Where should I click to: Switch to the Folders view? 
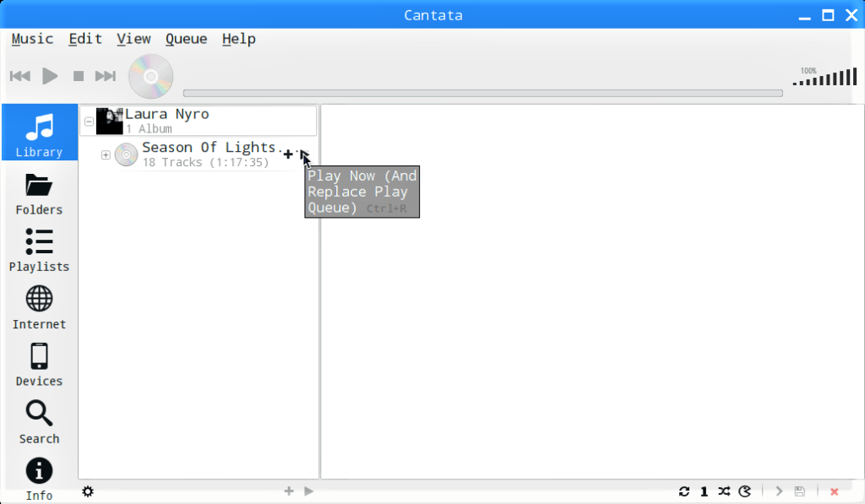(x=39, y=194)
